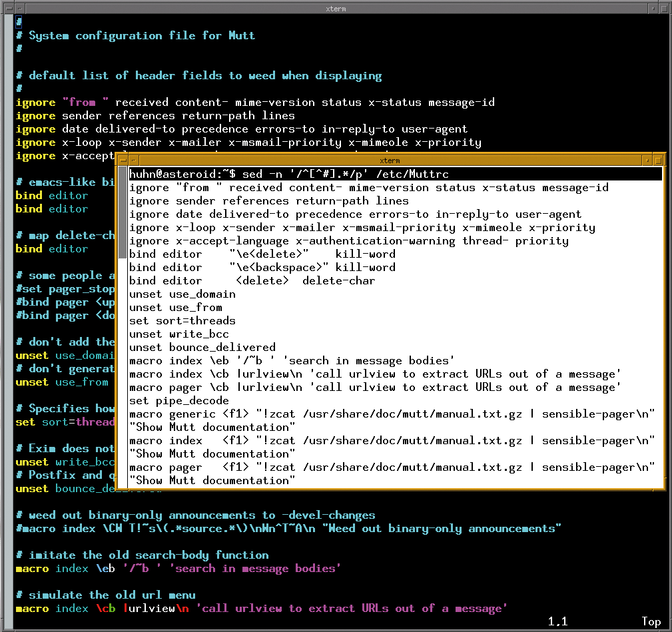
Task: Click the rightmost titlebar button of front xterm
Action: click(659, 160)
